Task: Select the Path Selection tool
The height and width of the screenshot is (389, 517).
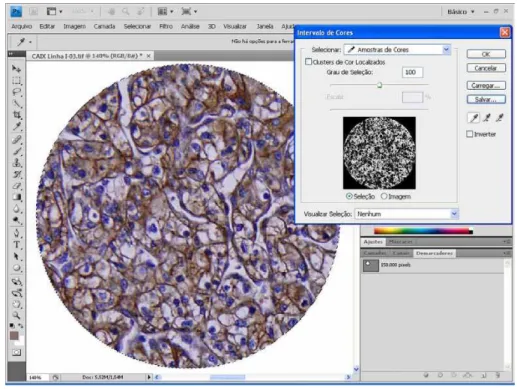Action: pyautogui.click(x=16, y=256)
